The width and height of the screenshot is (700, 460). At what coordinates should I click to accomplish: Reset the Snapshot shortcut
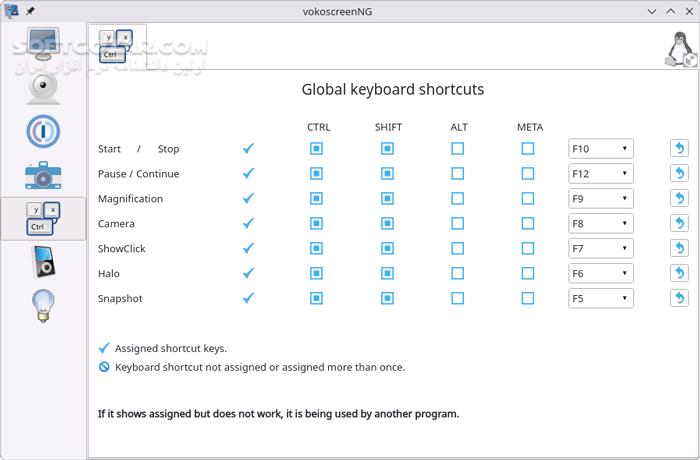[x=679, y=298]
